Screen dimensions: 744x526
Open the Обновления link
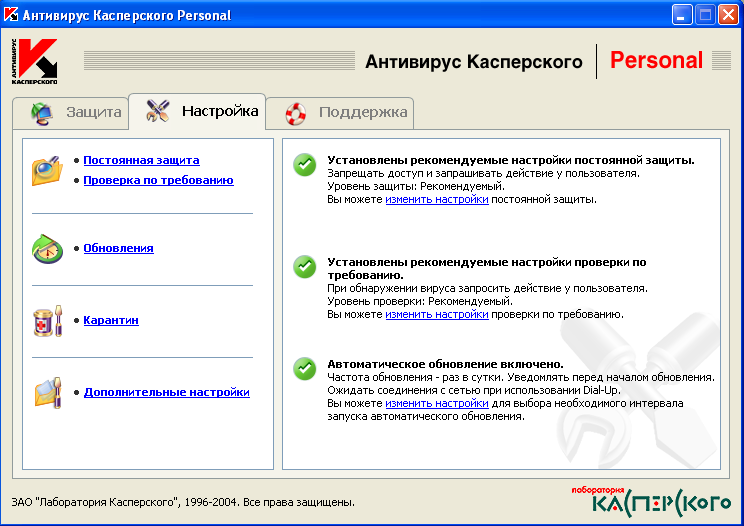point(119,248)
